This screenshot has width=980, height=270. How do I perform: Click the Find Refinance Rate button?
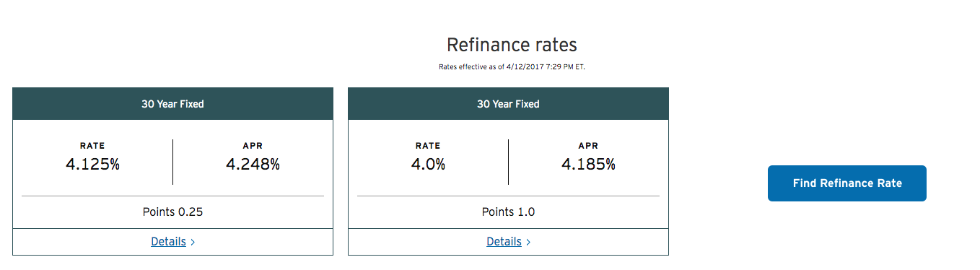pyautogui.click(x=846, y=183)
